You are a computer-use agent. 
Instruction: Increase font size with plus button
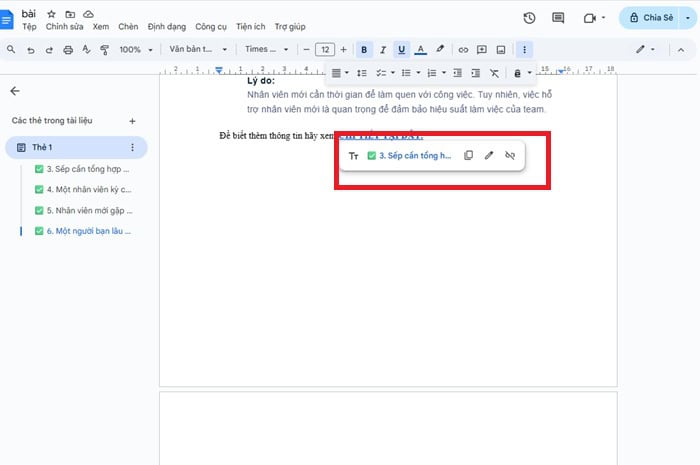(x=343, y=50)
